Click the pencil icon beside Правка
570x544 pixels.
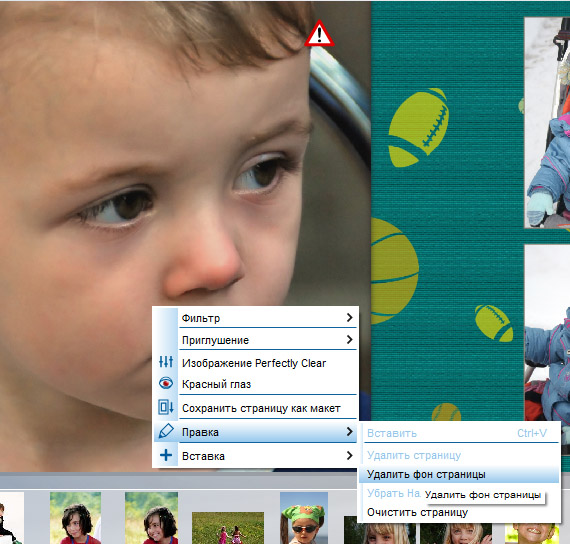pyautogui.click(x=166, y=431)
